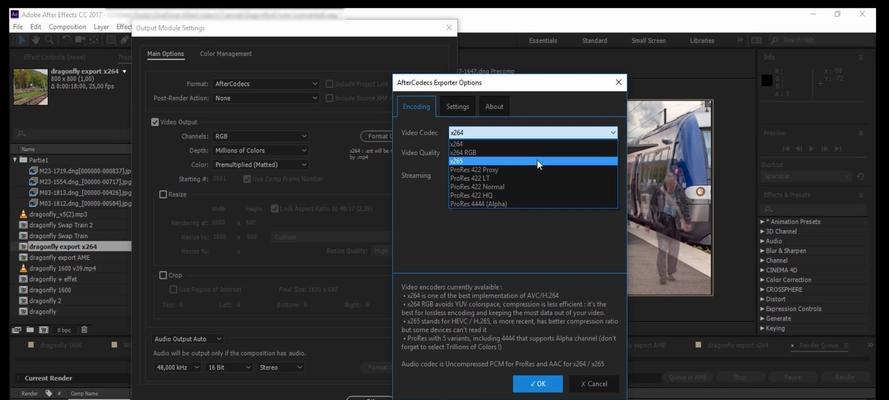Open the Composition menu
This screenshot has width=889, height=400.
pos(67,27)
